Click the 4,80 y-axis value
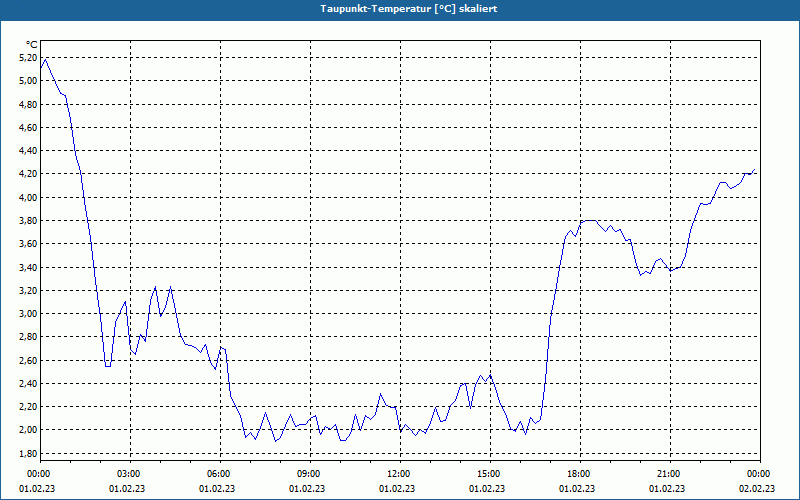Viewport: 800px width, 500px height. (28, 105)
